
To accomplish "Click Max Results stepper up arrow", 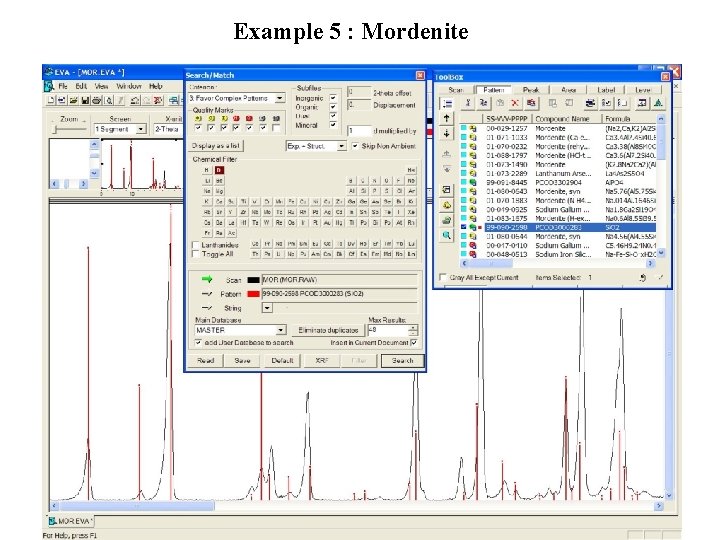I will [413, 327].
